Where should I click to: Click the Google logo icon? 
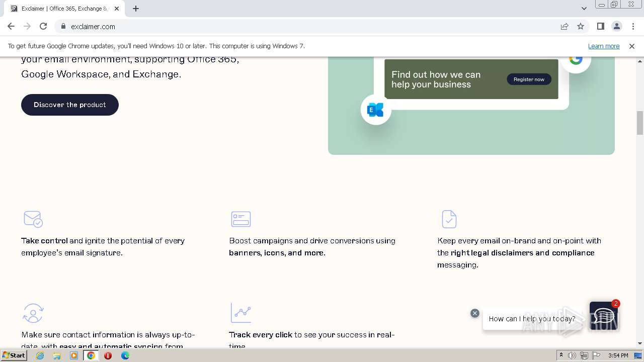[576, 59]
